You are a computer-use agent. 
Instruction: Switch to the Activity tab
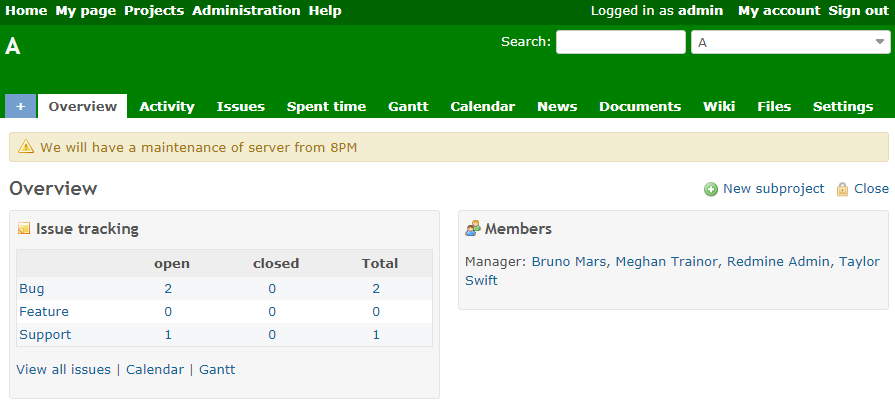(x=167, y=106)
